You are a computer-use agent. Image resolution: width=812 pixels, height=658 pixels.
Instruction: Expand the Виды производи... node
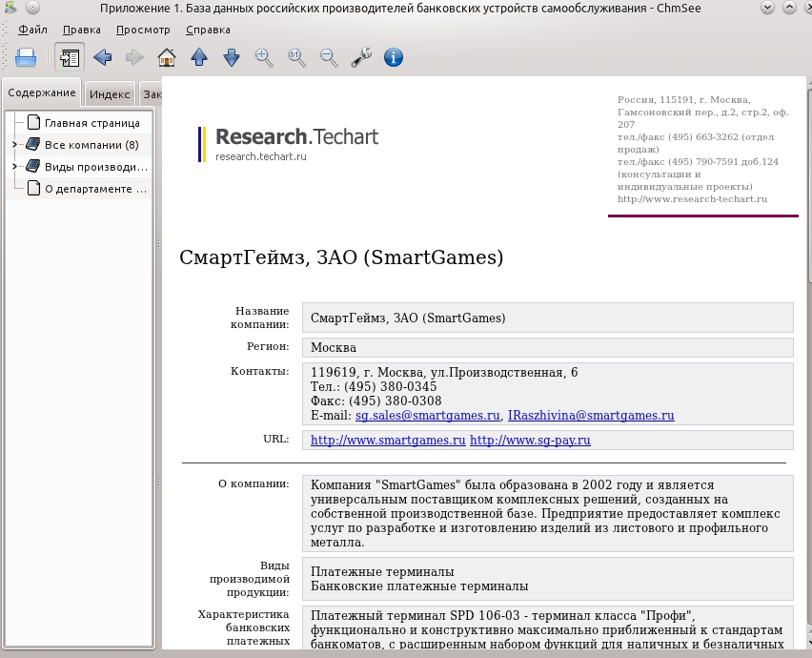(x=14, y=166)
